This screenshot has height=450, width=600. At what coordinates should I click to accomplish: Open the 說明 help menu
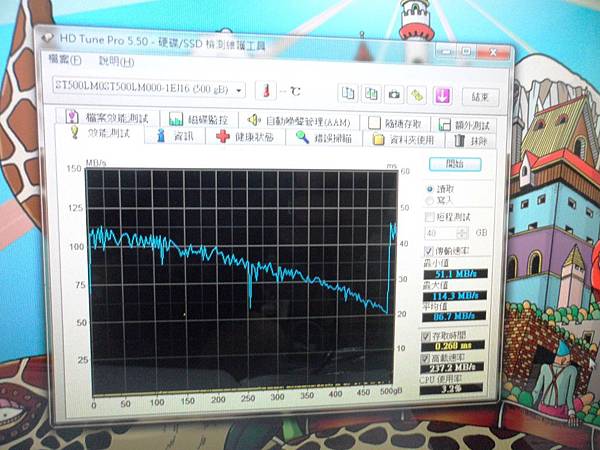pos(116,61)
